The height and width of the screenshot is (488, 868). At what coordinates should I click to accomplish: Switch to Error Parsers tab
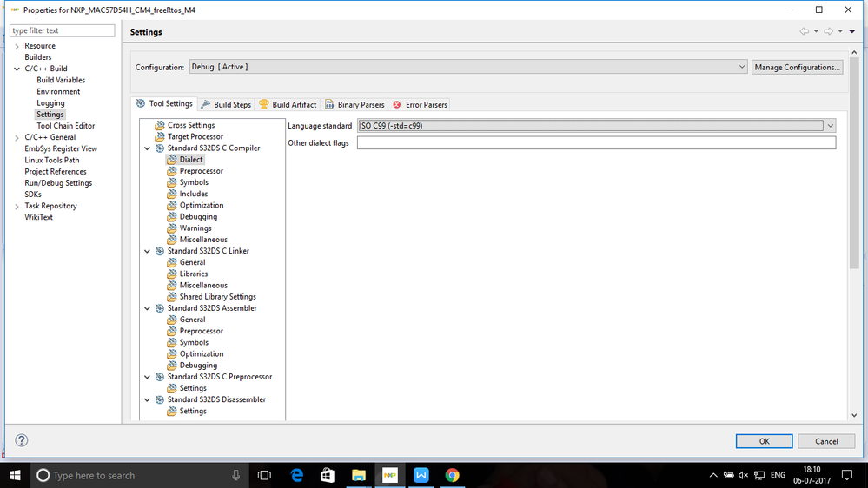point(421,104)
